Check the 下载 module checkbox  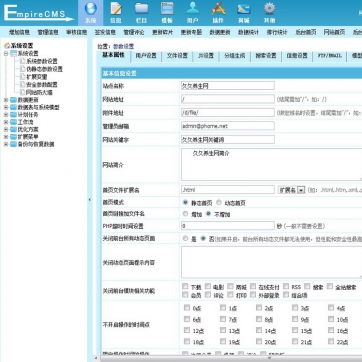tap(185, 286)
